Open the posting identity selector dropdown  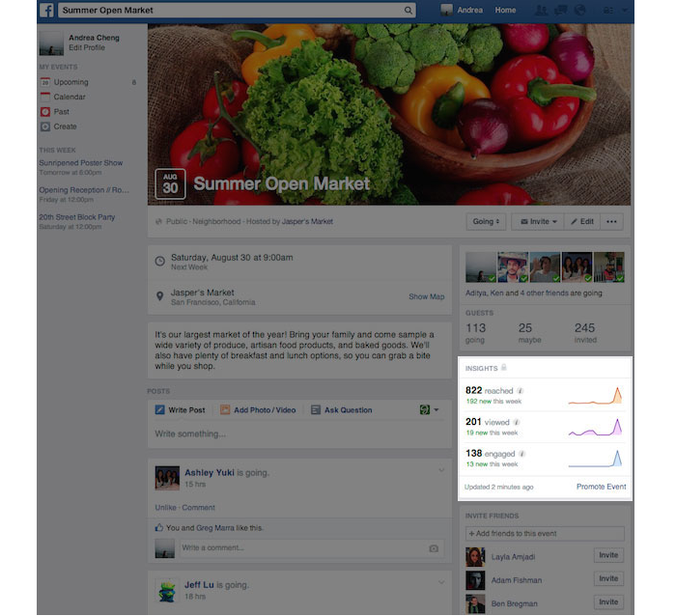click(429, 410)
